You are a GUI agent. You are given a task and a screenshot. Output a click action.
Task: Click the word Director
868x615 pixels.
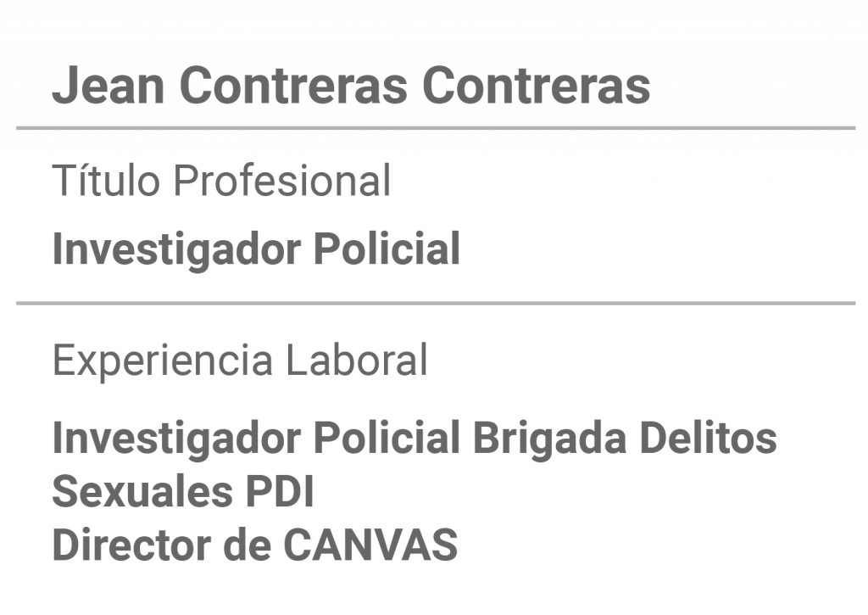[131, 545]
